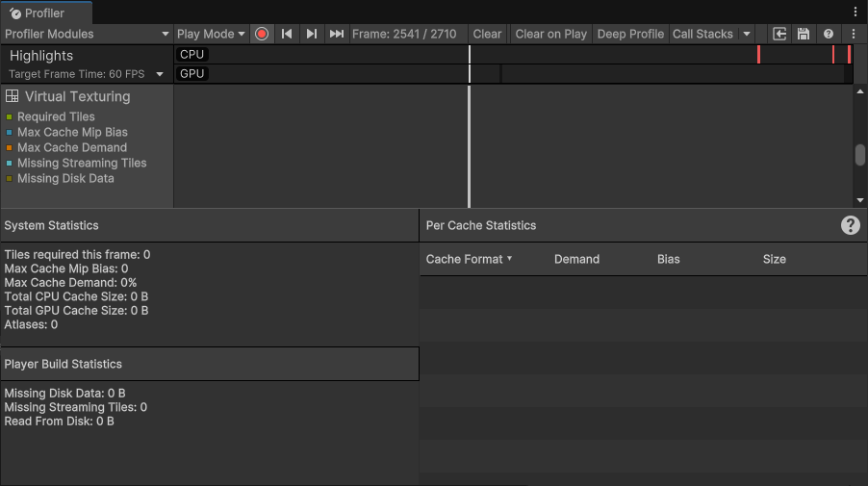The image size is (868, 486).
Task: Toggle the profiler record button
Action: [262, 34]
